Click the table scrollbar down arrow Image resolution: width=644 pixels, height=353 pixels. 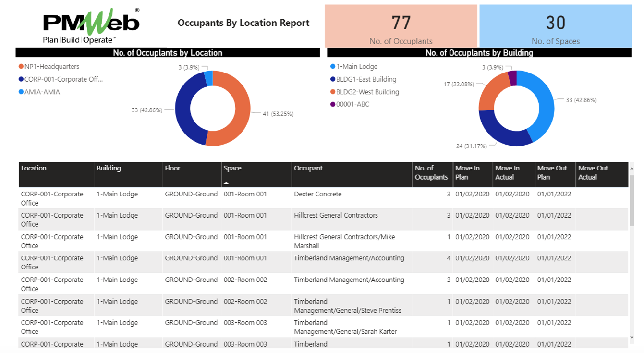(632, 338)
